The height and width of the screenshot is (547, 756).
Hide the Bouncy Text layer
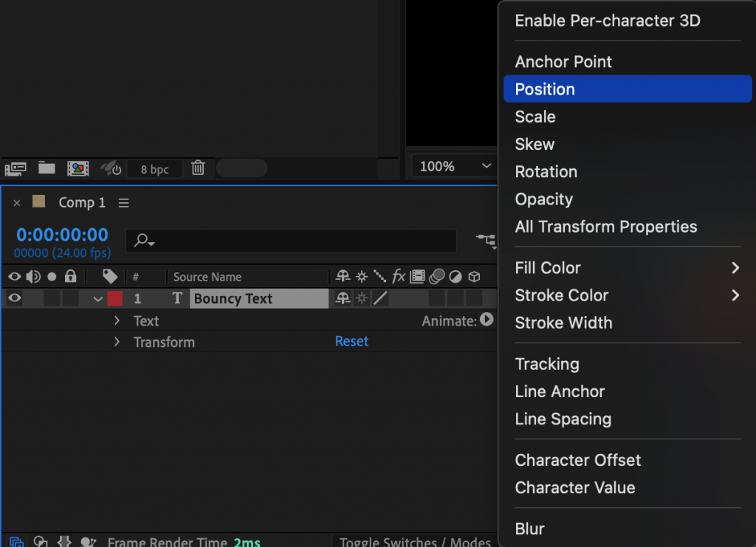click(x=13, y=298)
